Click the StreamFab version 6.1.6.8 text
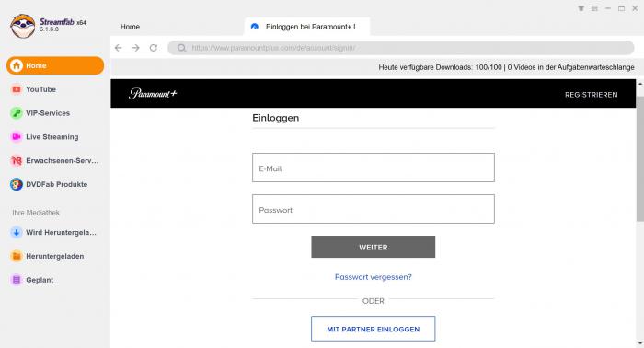 (49, 29)
